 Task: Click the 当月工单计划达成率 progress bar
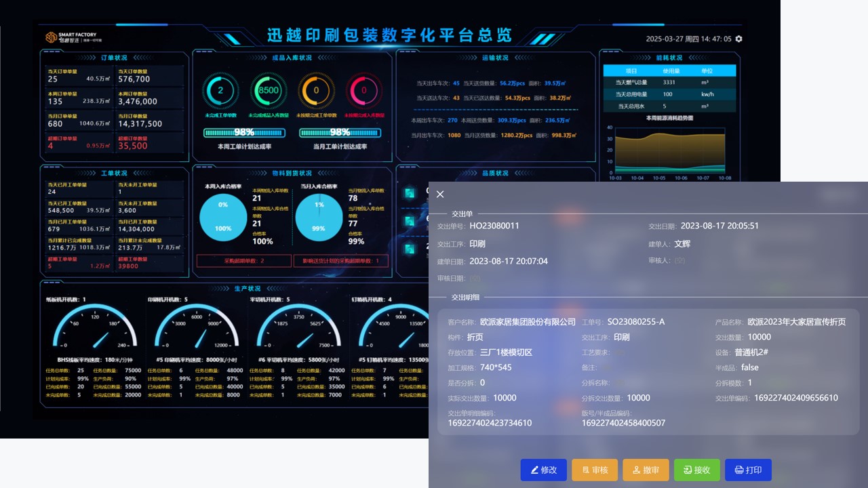point(340,133)
